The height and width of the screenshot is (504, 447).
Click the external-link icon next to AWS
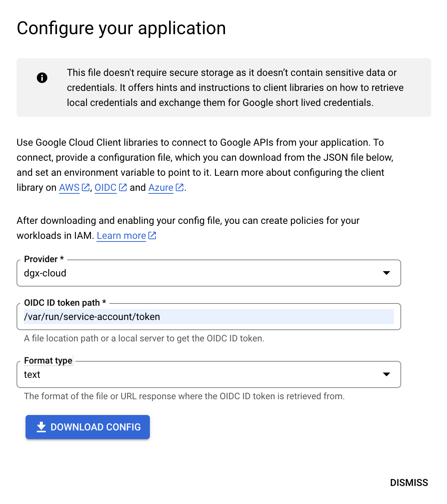point(86,187)
